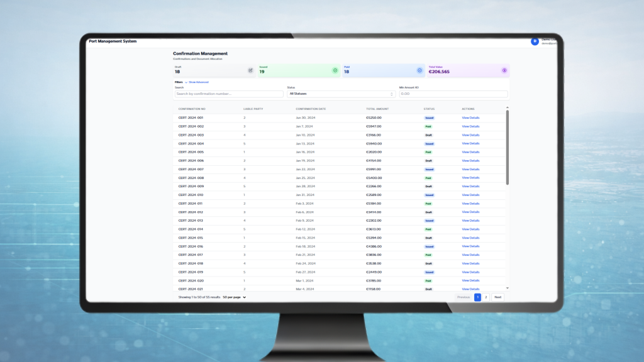644x362 pixels.
Task: Click the Issued badge for CERT-2024-001
Action: pos(429,118)
